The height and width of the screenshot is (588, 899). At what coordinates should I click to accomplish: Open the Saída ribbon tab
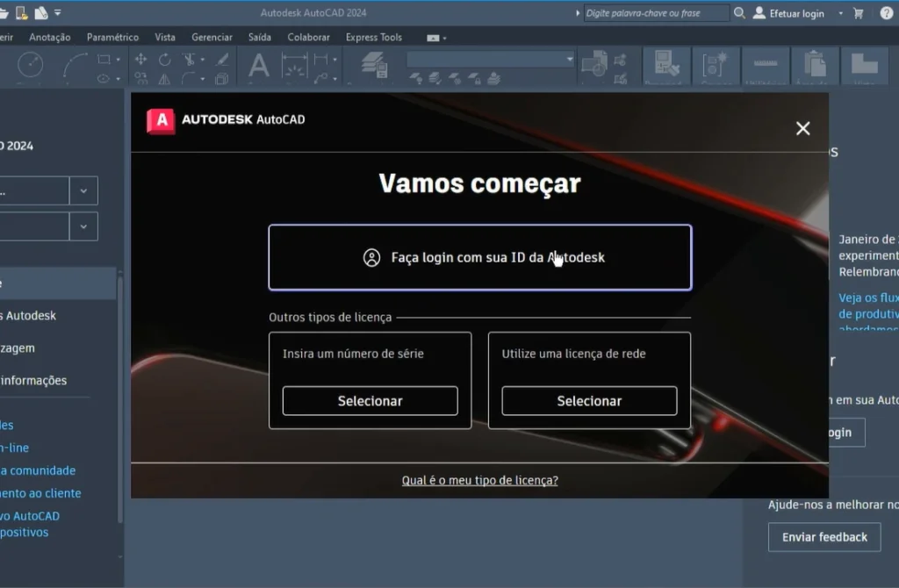click(260, 37)
